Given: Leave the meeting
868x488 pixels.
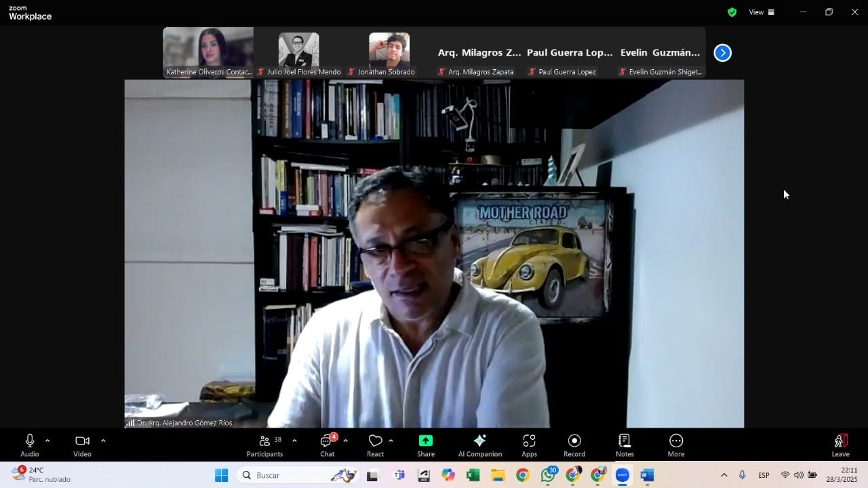Looking at the screenshot, I should coord(840,445).
